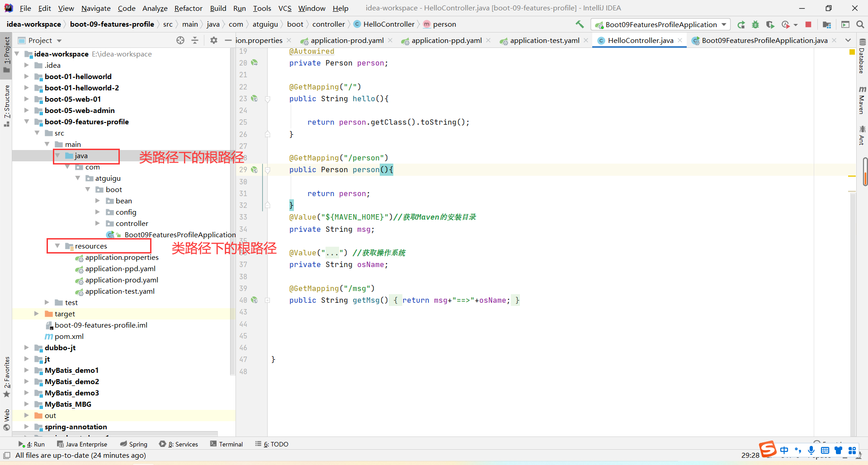Click the Build Project hammer icon
Screen dimensions: 868x465
580,24
